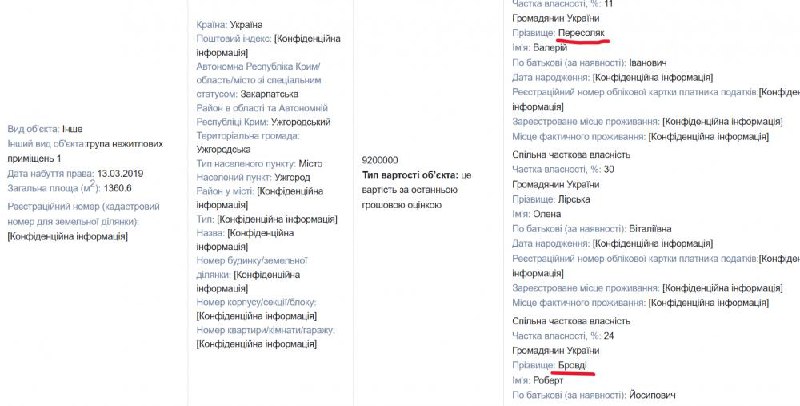Click the 'Номер будинку/земельної' label
Viewport: 800px width, 406px height.
[253, 261]
